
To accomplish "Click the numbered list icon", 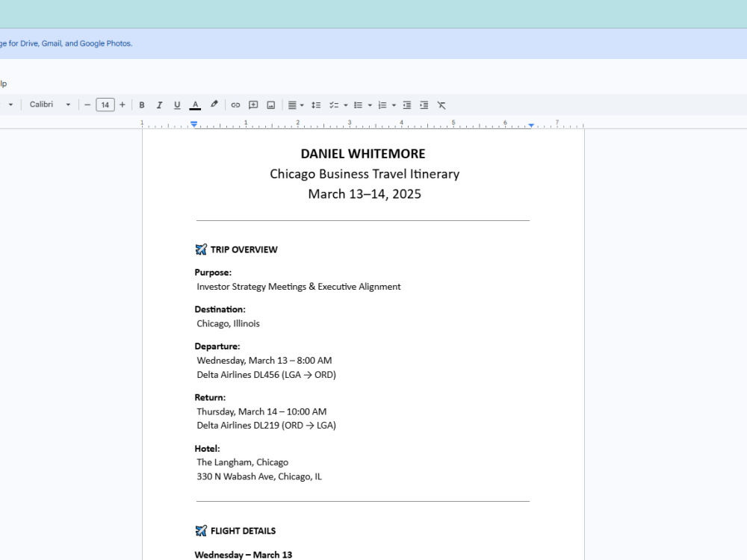I will click(x=382, y=105).
